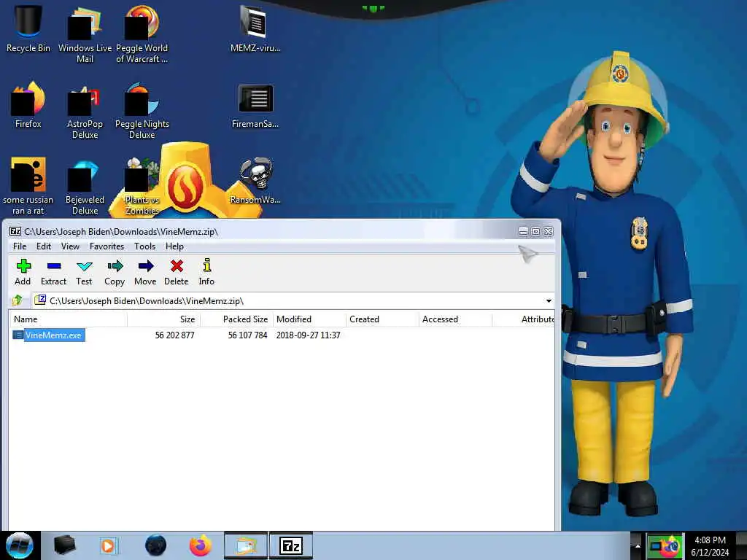The image size is (747, 560).
Task: Sort by Packed Size column header
Action: click(236, 319)
